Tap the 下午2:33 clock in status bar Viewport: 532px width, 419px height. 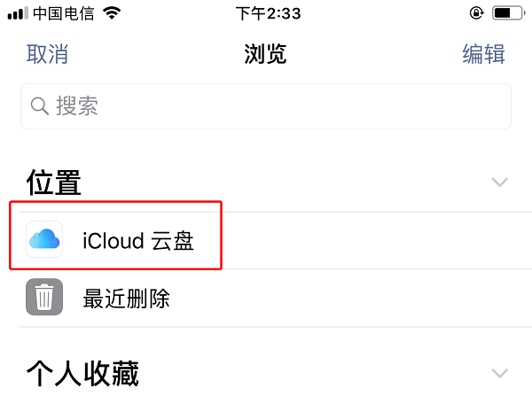pos(268,13)
